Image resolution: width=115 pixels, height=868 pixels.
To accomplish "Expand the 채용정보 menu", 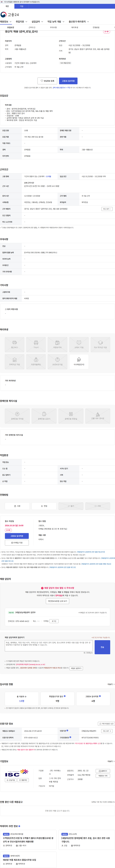I will [x=6, y=22].
